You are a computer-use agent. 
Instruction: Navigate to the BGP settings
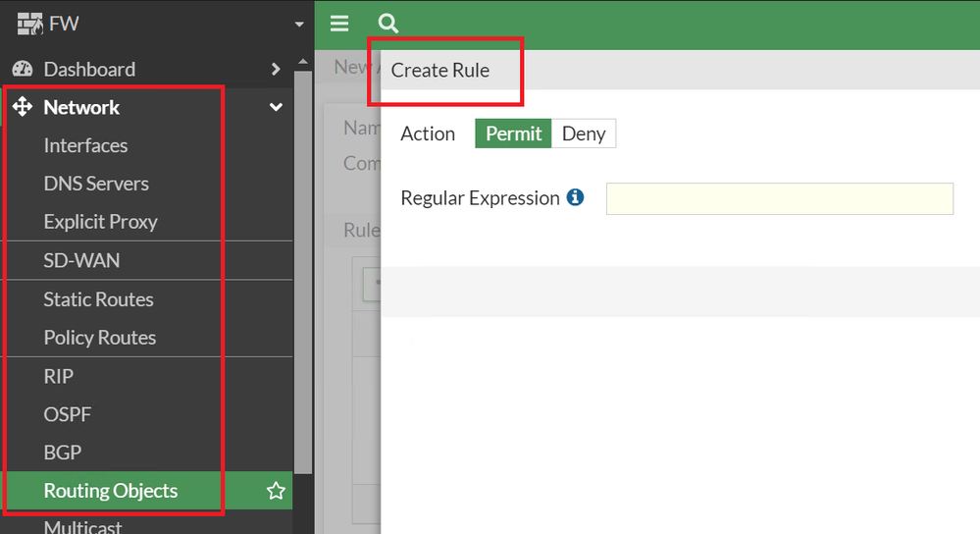pyautogui.click(x=63, y=453)
